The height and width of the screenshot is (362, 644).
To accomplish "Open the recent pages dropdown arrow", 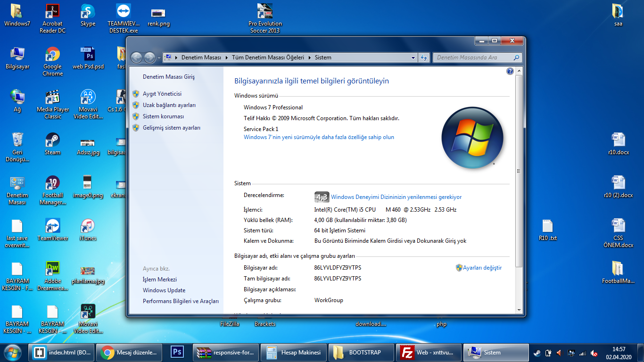I will (x=159, y=58).
